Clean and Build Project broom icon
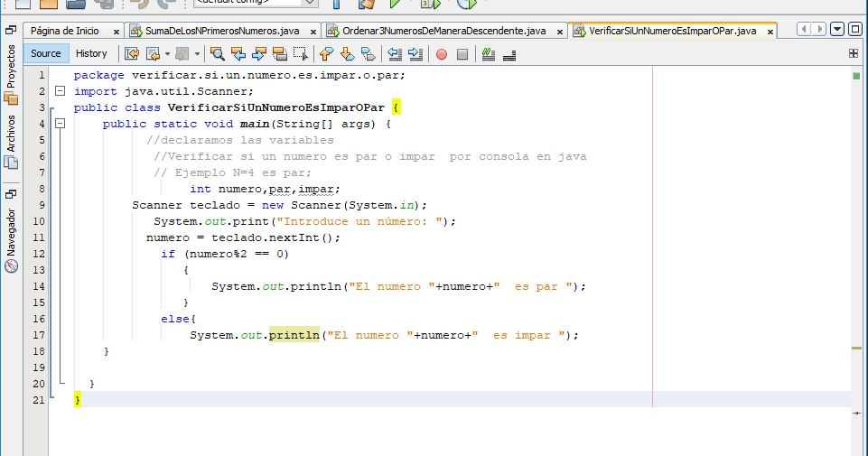This screenshot has height=456, width=868. [x=367, y=4]
